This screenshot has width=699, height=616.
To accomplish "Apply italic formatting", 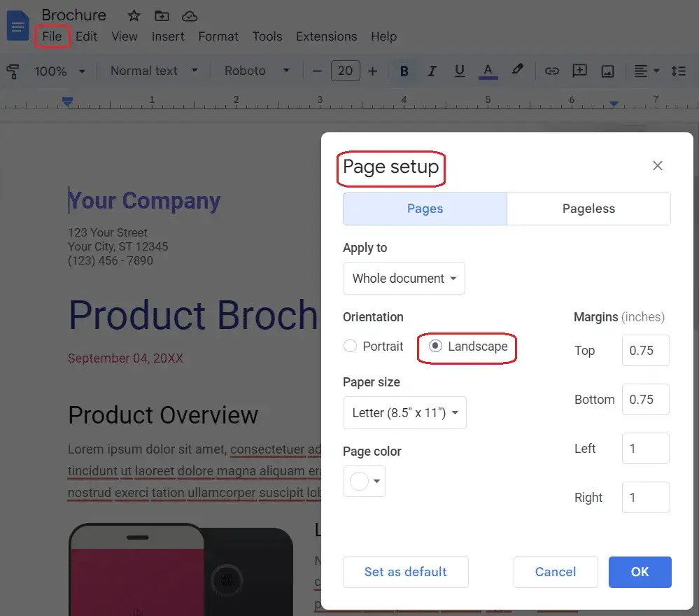I will coord(432,71).
